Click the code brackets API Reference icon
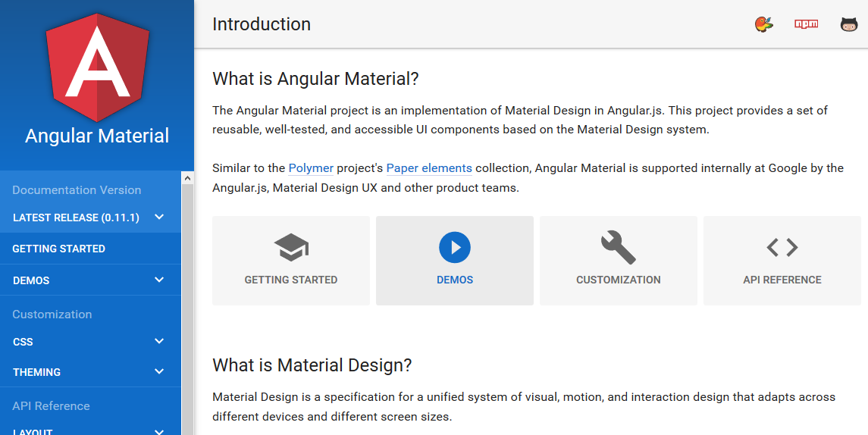868x435 pixels. pos(782,247)
